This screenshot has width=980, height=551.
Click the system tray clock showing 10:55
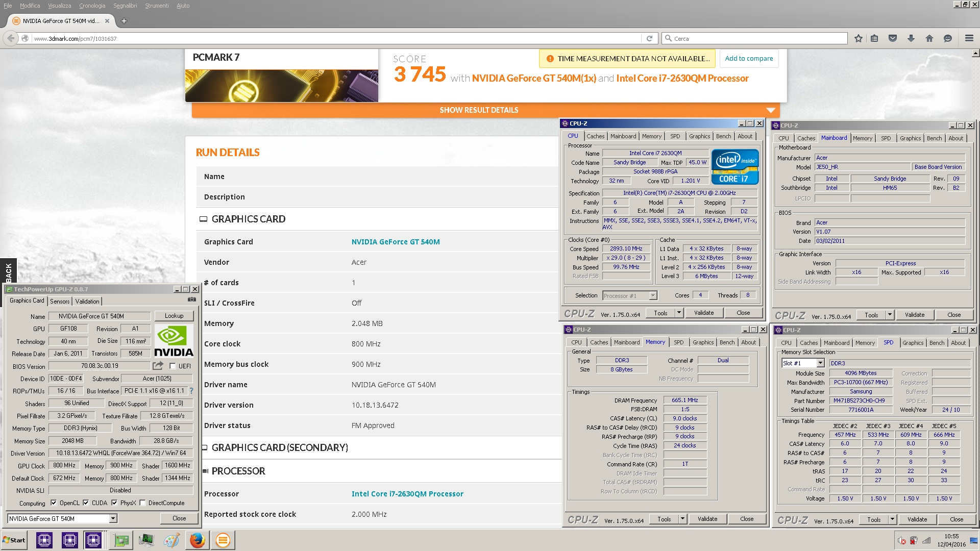pyautogui.click(x=951, y=536)
